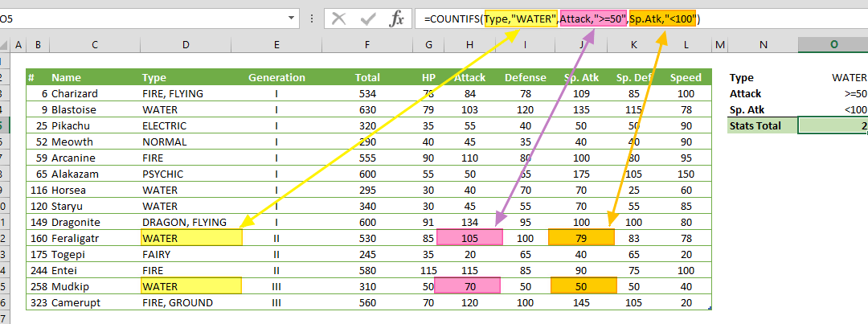The width and height of the screenshot is (868, 324).
Task: Select Blastoise's Total value 630
Action: click(367, 109)
